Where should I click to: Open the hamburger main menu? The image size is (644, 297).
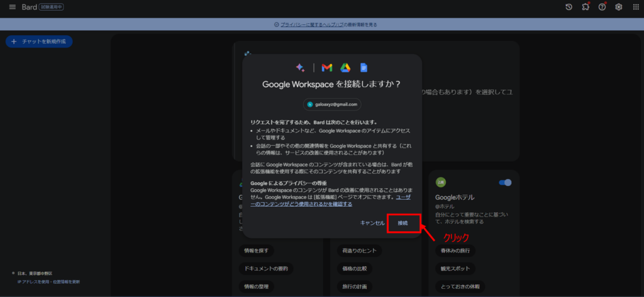(x=13, y=7)
